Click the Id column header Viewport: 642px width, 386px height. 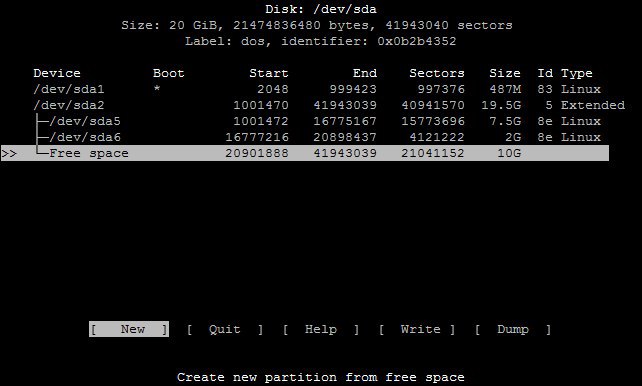[x=545, y=73]
